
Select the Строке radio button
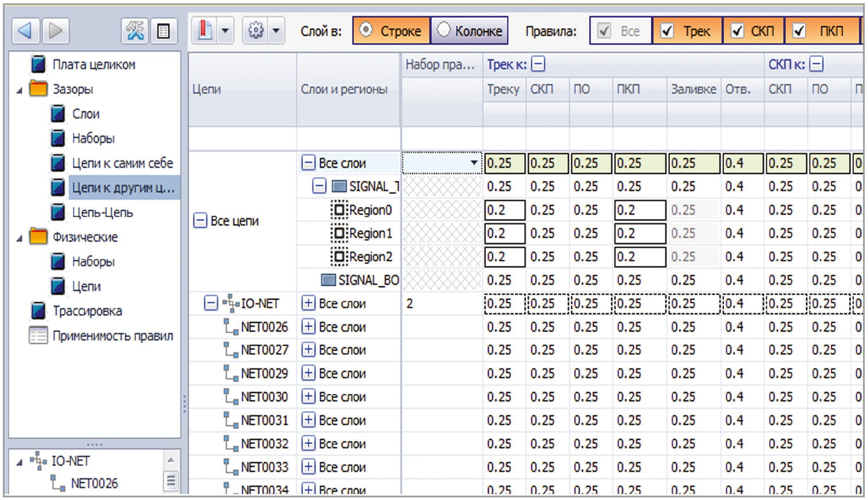click(x=366, y=30)
